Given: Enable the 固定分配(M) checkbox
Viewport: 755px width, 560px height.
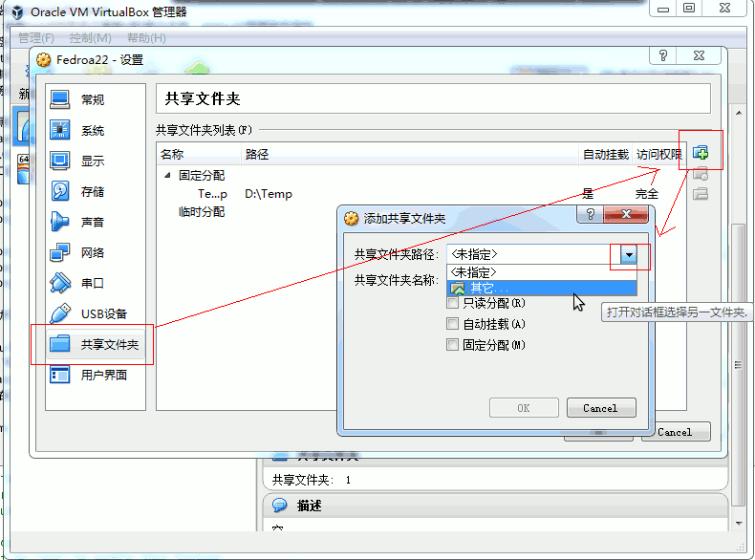Looking at the screenshot, I should click(452, 345).
